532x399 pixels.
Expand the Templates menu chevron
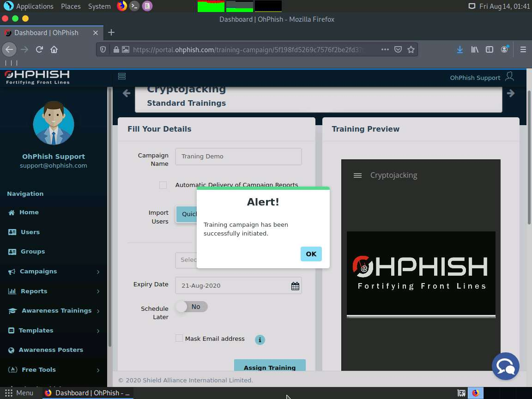(98, 331)
